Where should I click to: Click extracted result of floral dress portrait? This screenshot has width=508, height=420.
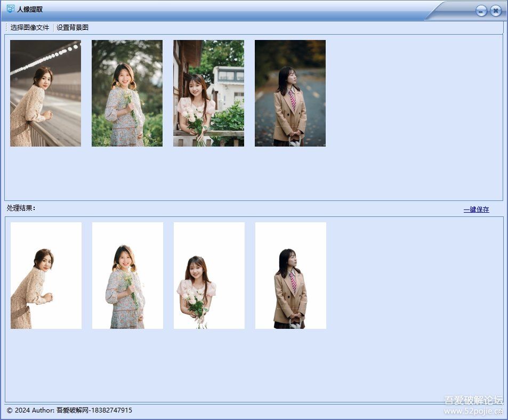point(127,276)
